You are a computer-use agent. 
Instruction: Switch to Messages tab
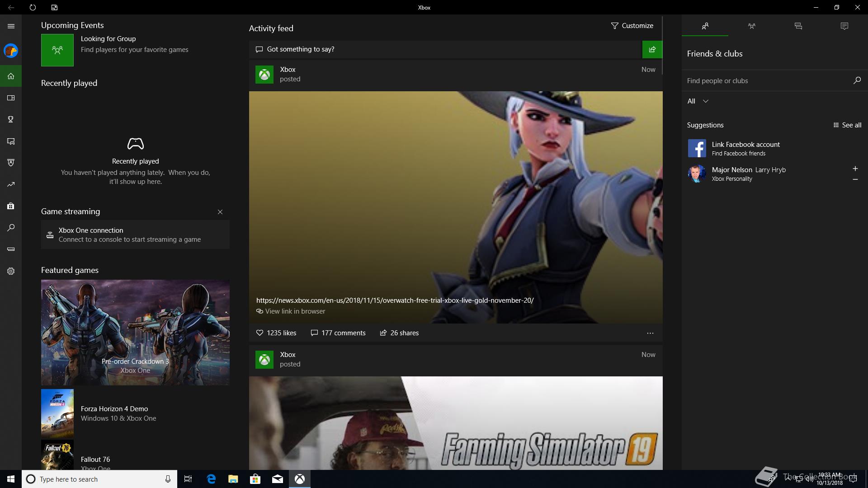click(x=798, y=26)
